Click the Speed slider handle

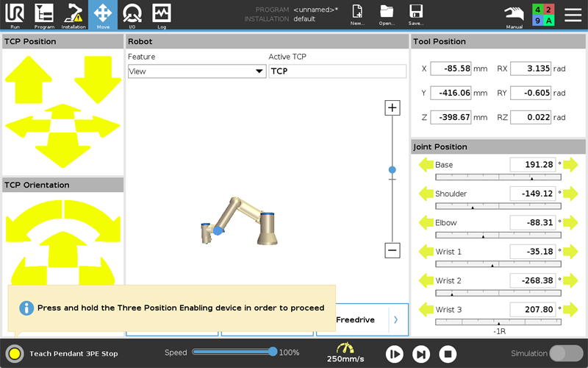click(x=273, y=353)
